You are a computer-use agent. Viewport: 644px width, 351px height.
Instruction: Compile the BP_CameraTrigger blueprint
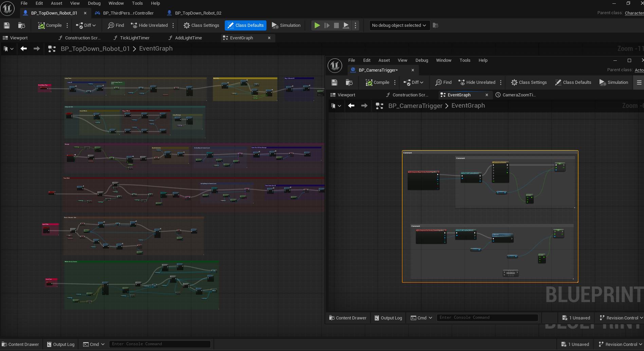[378, 82]
